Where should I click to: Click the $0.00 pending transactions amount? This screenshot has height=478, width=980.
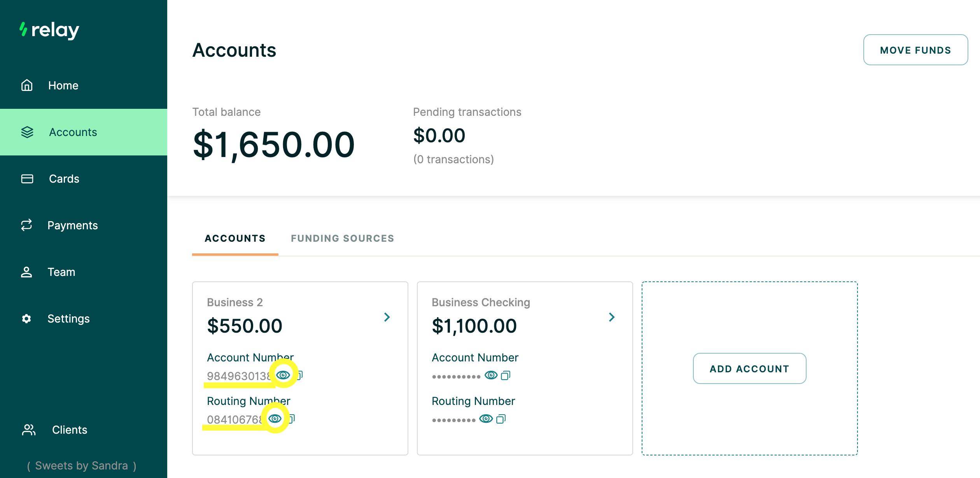[439, 135]
